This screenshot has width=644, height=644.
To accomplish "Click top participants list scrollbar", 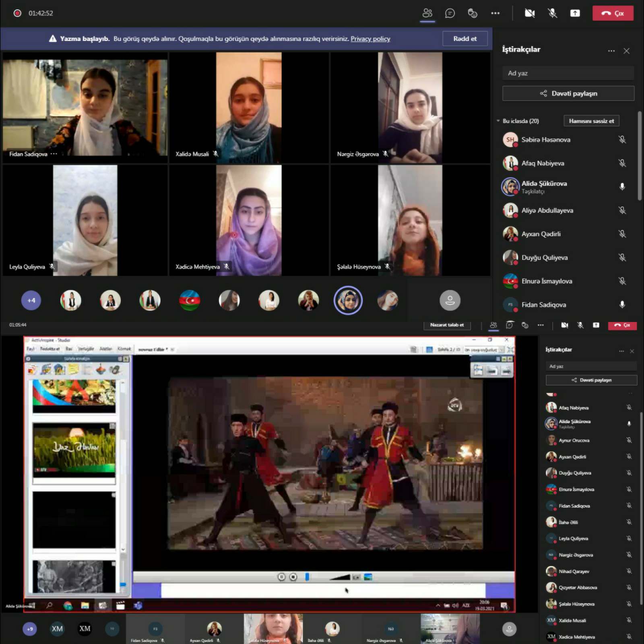I will click(640, 156).
